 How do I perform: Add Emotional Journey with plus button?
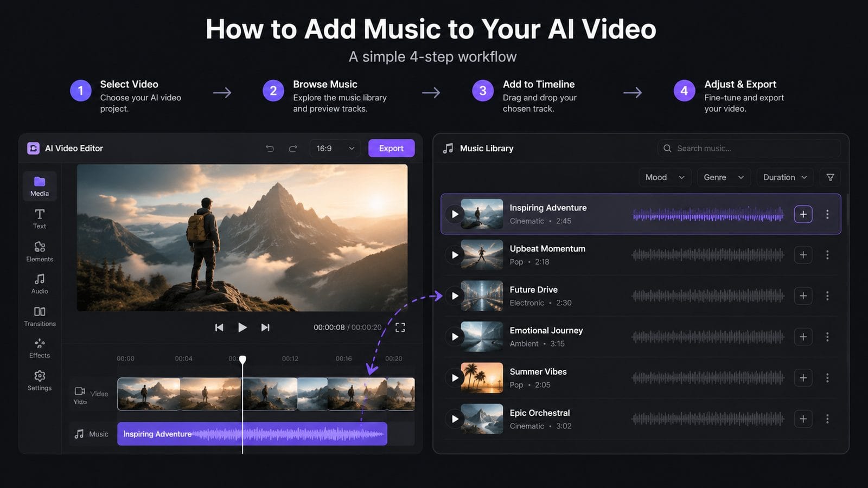(x=803, y=337)
